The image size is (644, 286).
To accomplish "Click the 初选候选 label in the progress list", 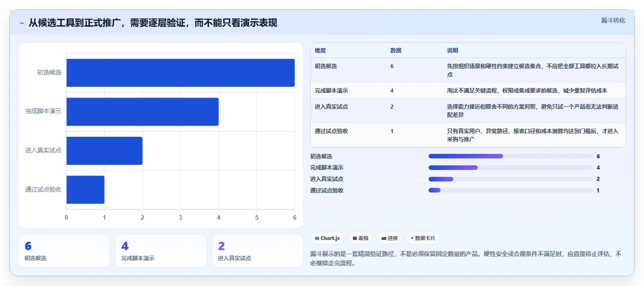I will (321, 157).
